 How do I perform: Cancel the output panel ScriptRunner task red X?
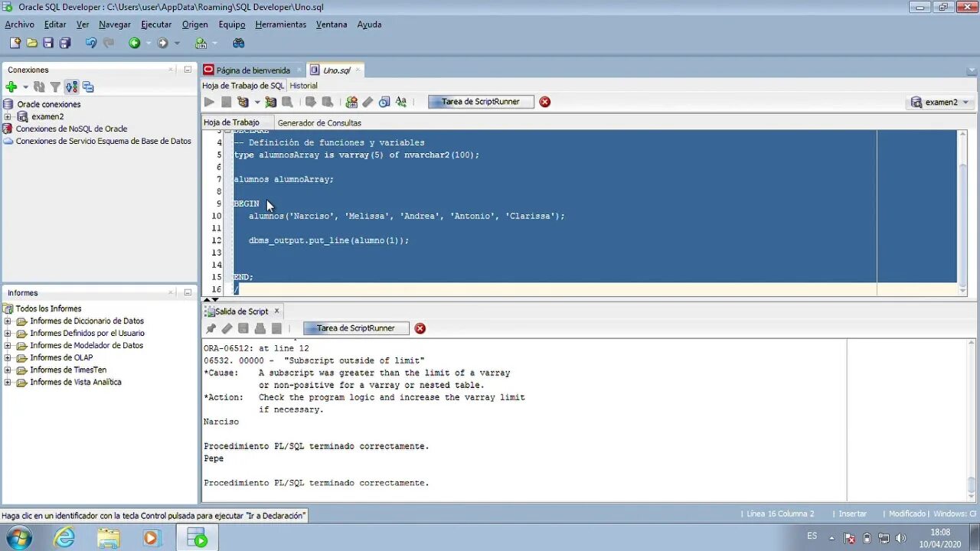[x=420, y=328]
